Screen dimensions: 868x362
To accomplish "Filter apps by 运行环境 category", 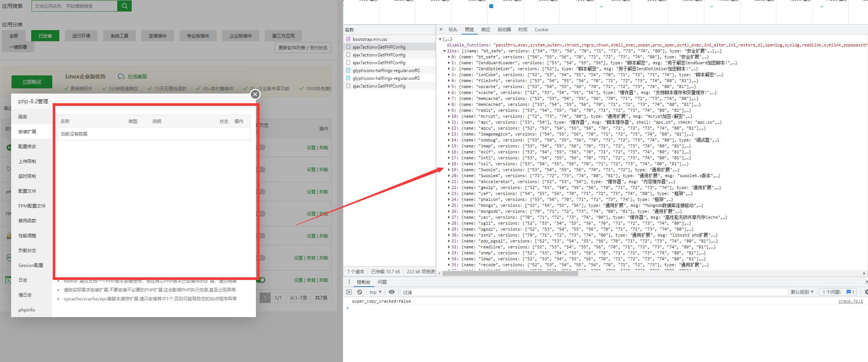I will pos(81,36).
